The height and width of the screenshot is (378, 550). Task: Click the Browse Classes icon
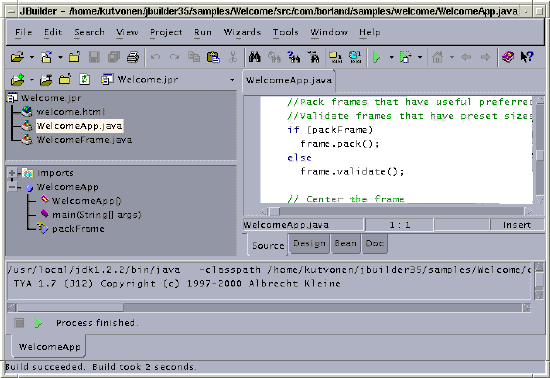tap(314, 57)
